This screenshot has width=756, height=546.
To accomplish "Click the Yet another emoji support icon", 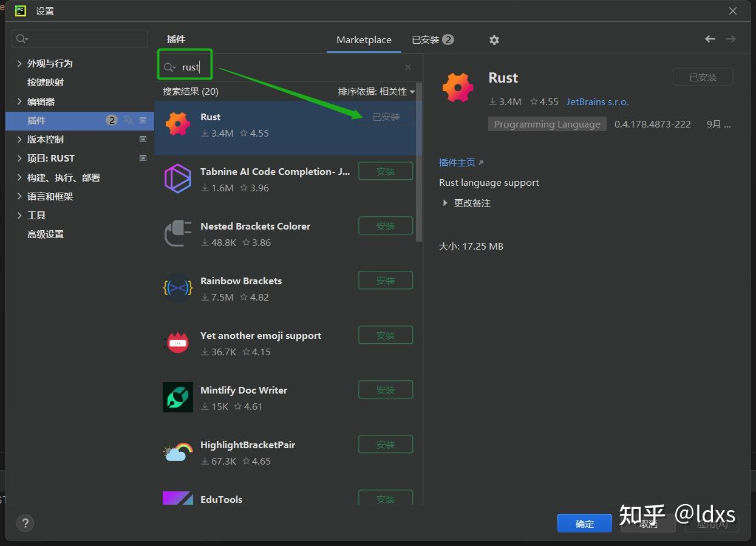I will click(x=177, y=342).
